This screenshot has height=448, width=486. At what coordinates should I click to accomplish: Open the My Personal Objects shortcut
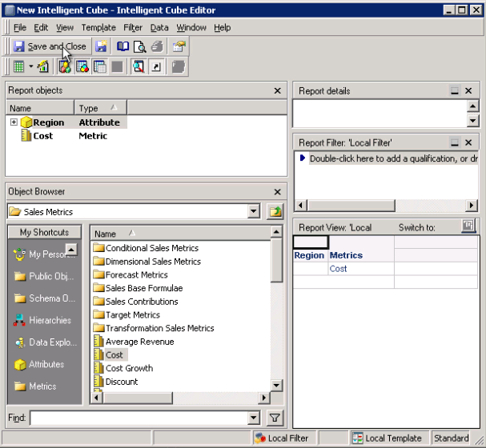click(45, 254)
